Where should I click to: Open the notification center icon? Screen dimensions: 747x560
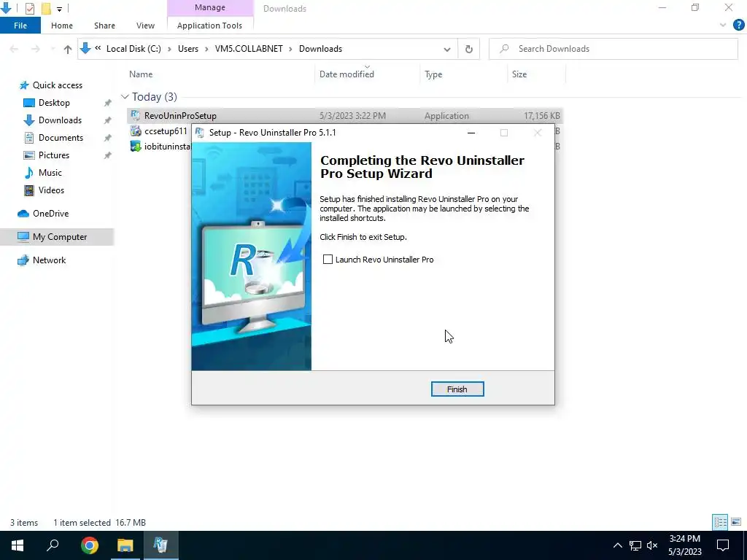coord(723,545)
